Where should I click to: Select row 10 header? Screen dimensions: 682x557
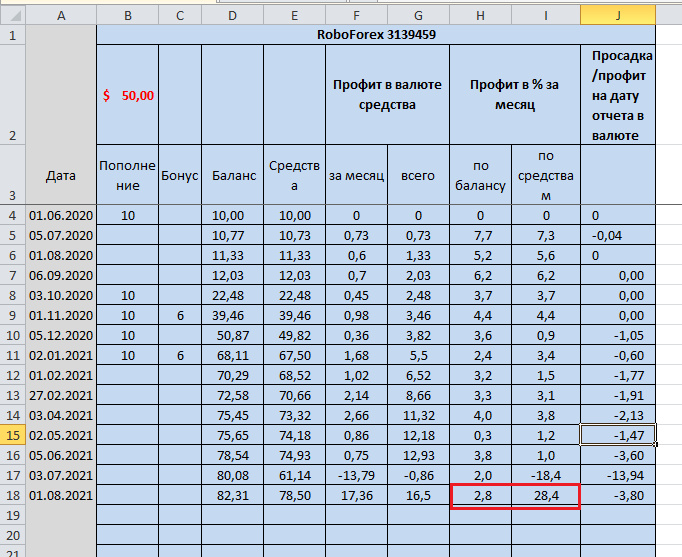tap(13, 335)
